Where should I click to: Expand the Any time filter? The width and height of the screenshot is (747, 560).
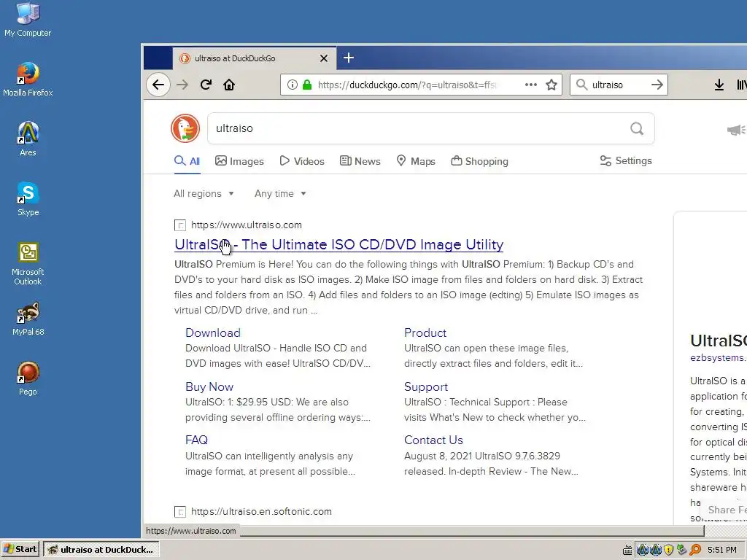[x=280, y=193]
